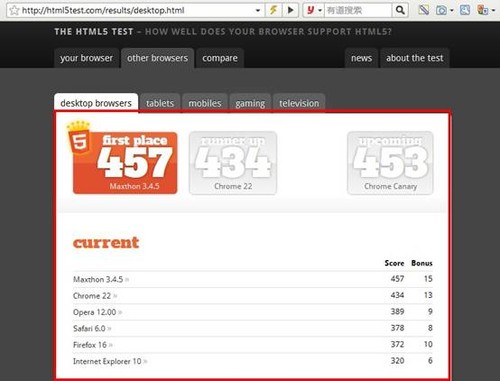
Task: Click the magnifier search button
Action: click(x=400, y=10)
